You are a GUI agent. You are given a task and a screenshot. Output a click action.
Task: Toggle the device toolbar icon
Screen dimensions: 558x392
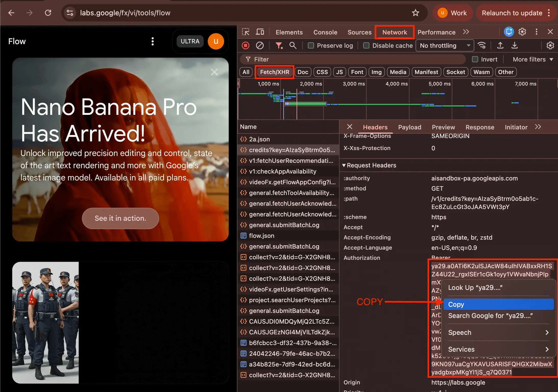click(260, 32)
